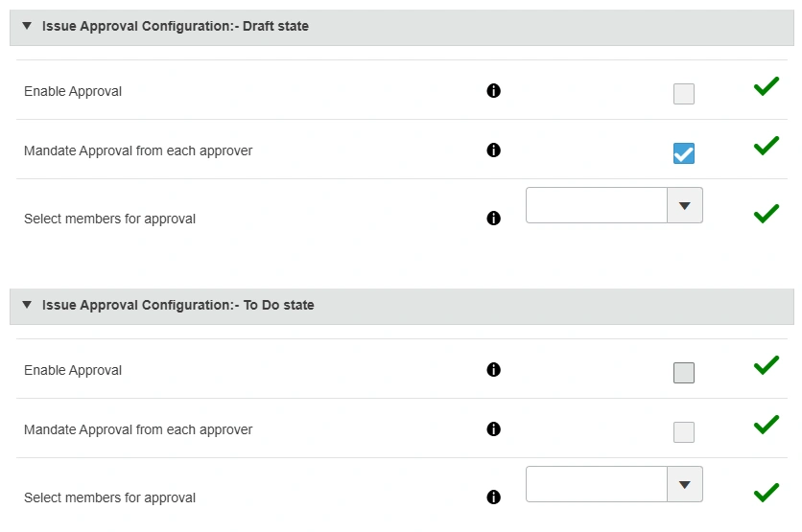802x532 pixels.
Task: Collapse the Draft state configuration section
Action: (27, 27)
